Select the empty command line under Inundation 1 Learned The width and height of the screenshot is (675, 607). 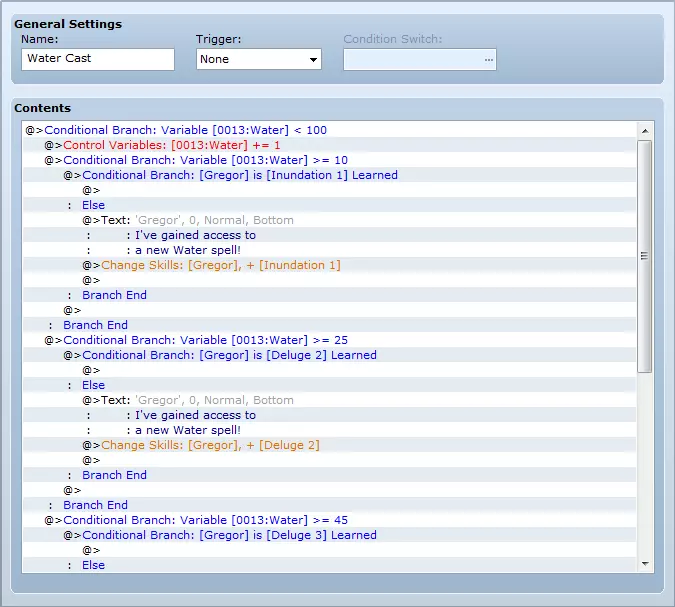pos(330,190)
